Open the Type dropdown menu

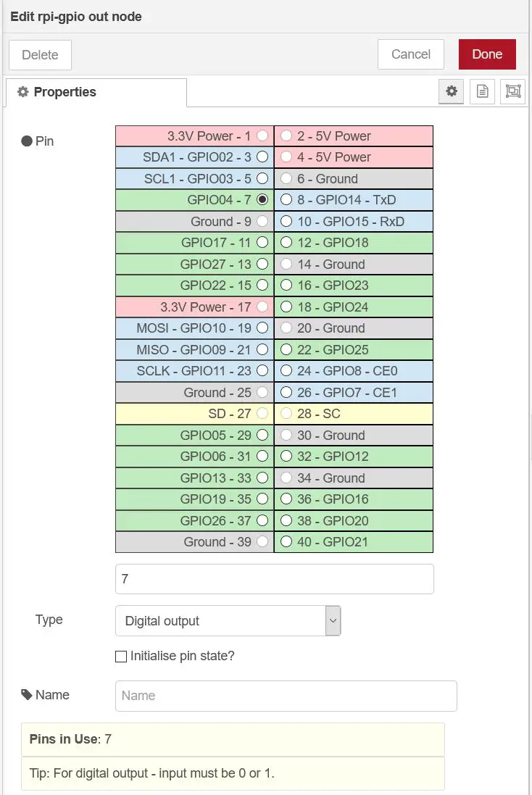(228, 621)
